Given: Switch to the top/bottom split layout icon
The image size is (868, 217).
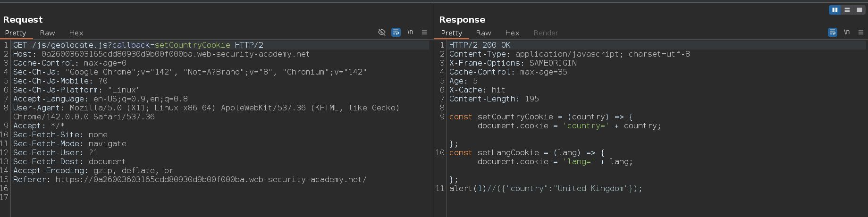Looking at the screenshot, I should pos(847,10).
